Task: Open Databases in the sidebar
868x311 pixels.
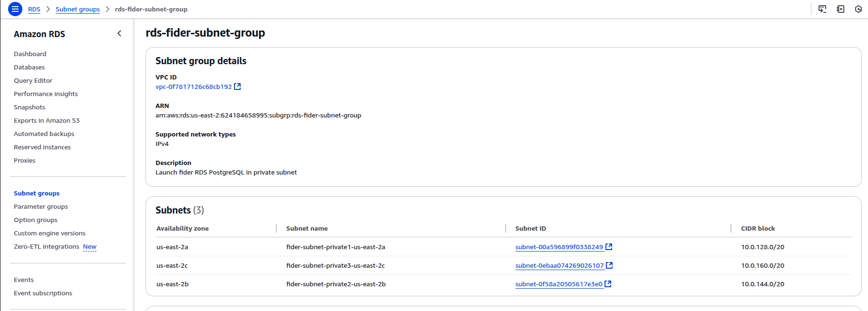Action: coord(29,67)
